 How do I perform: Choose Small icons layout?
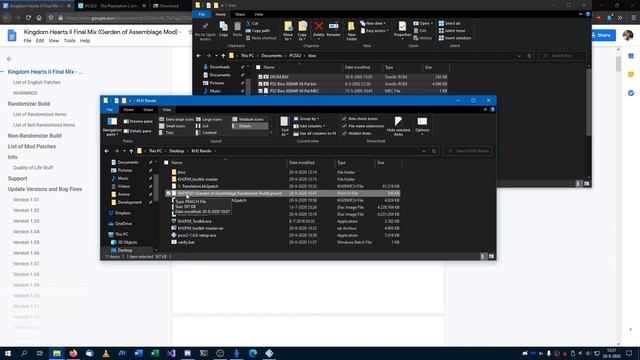coord(172,126)
